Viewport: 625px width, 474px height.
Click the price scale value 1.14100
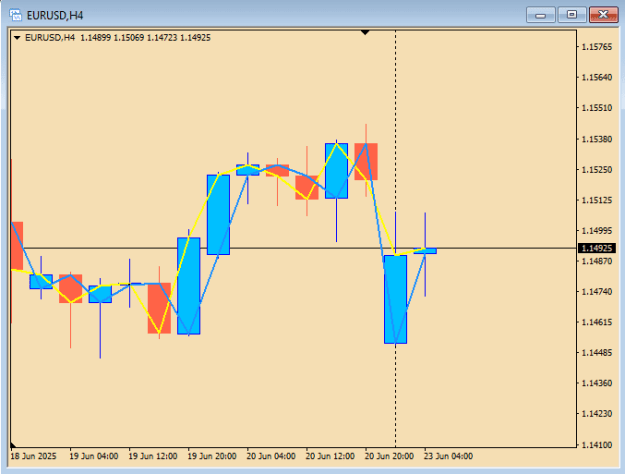pos(597,445)
